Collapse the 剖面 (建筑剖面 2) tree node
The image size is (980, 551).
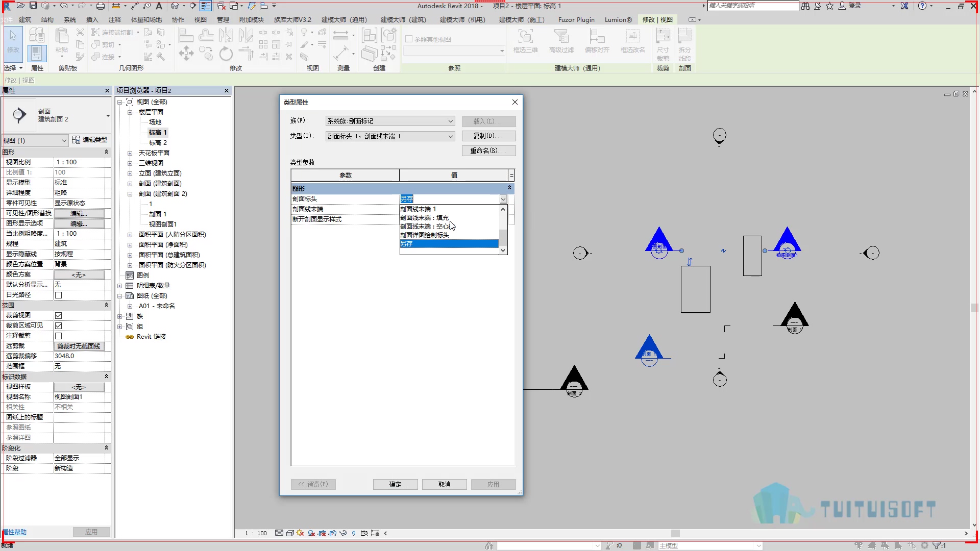pos(130,194)
